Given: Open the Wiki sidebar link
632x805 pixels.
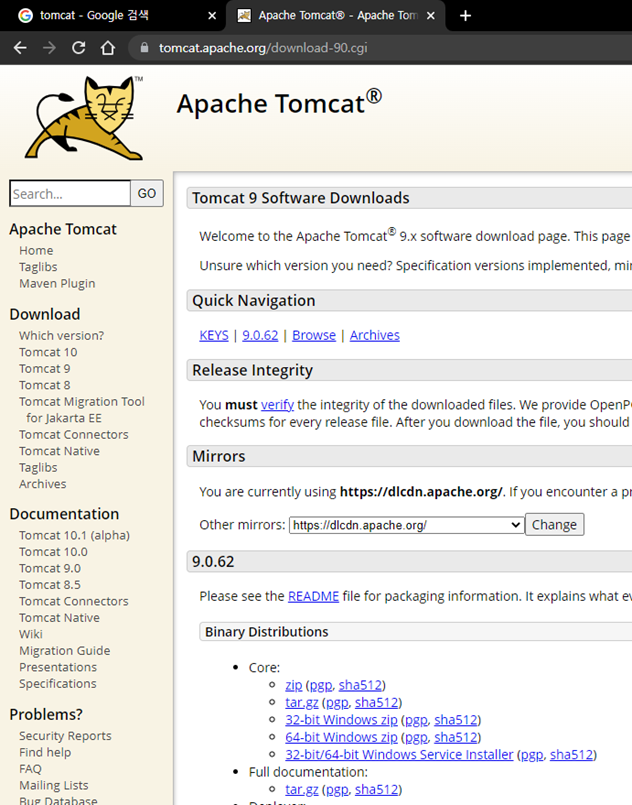Looking at the screenshot, I should [x=31, y=634].
